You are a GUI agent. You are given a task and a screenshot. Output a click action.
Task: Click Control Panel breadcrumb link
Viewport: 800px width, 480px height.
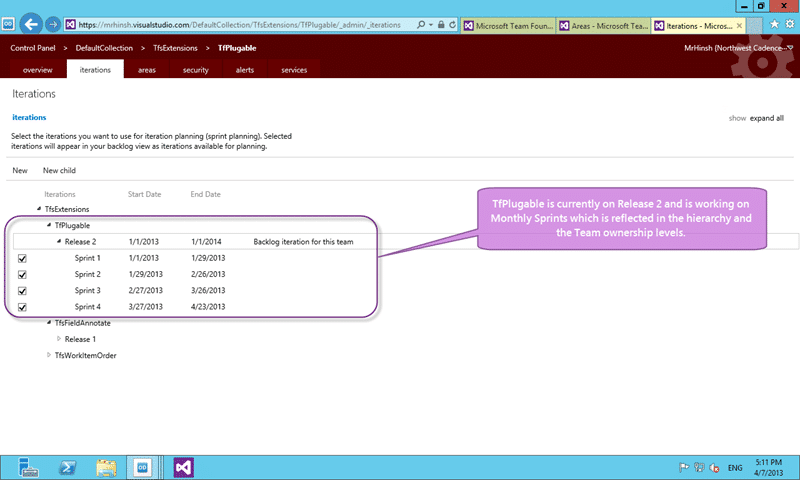tap(33, 48)
